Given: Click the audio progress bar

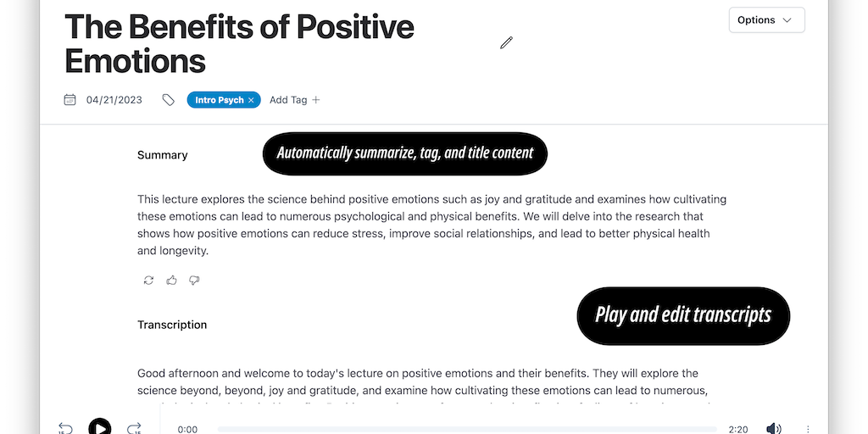Looking at the screenshot, I should (466, 430).
